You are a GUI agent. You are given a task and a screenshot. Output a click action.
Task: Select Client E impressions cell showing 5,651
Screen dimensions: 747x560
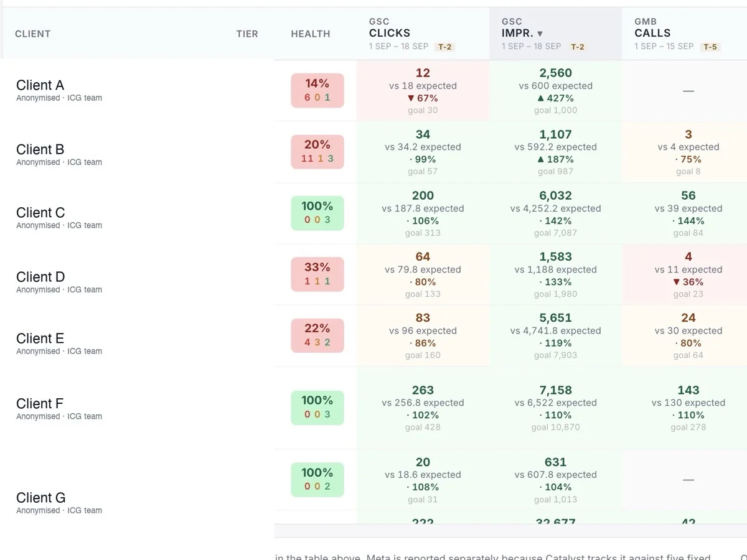pos(555,336)
